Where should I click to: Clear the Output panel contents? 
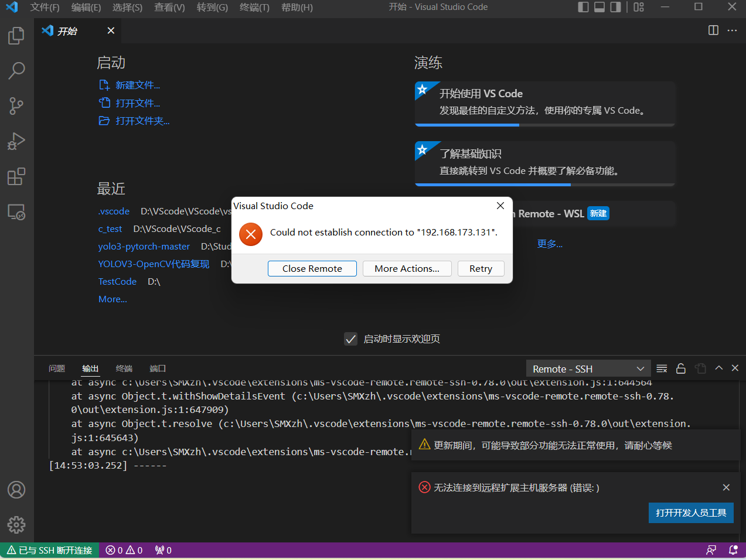click(662, 368)
